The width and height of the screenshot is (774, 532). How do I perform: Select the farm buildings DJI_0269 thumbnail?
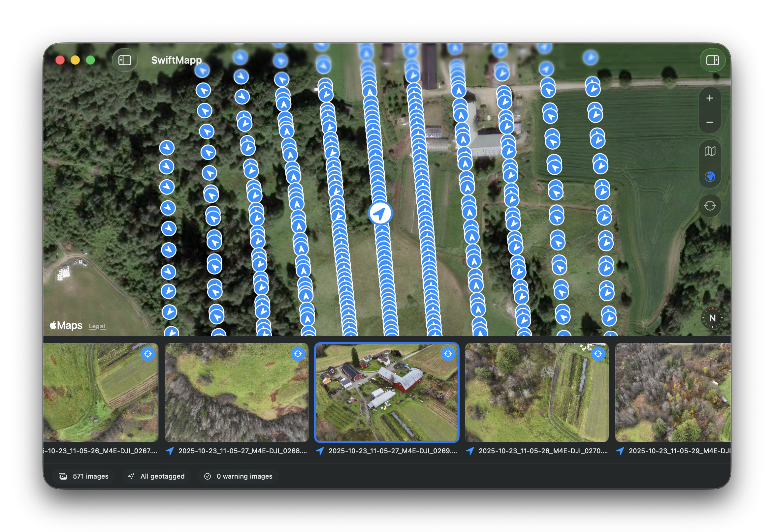[387, 392]
